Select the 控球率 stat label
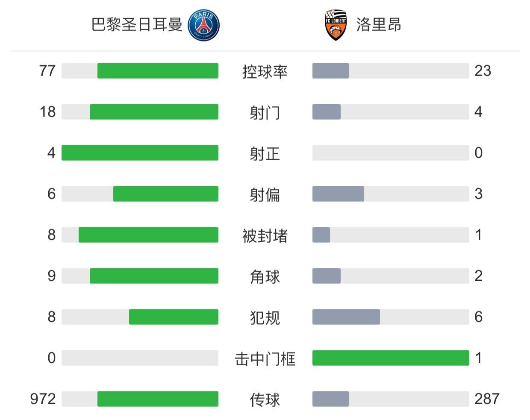The width and height of the screenshot is (530, 420). tap(265, 71)
